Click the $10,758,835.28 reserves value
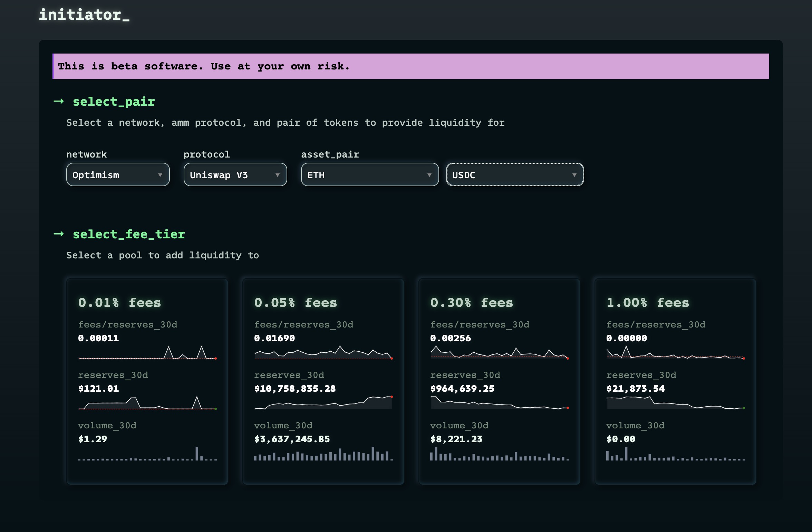This screenshot has height=532, width=812. tap(295, 389)
